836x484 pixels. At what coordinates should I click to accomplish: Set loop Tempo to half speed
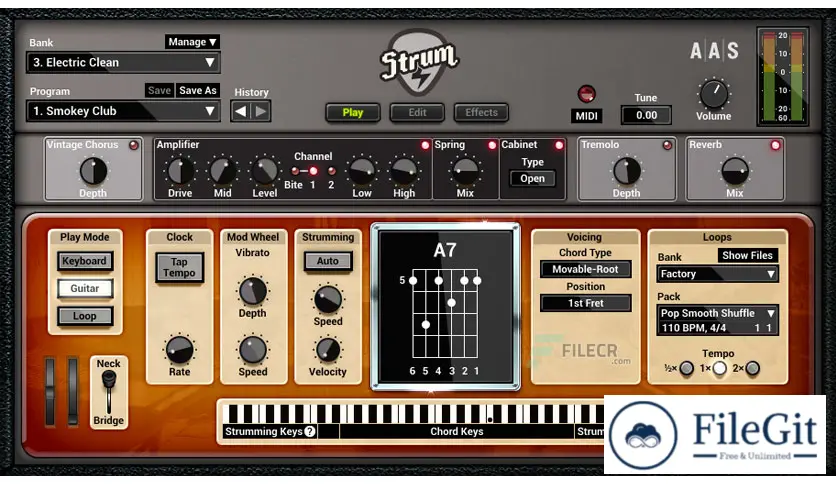pos(687,368)
